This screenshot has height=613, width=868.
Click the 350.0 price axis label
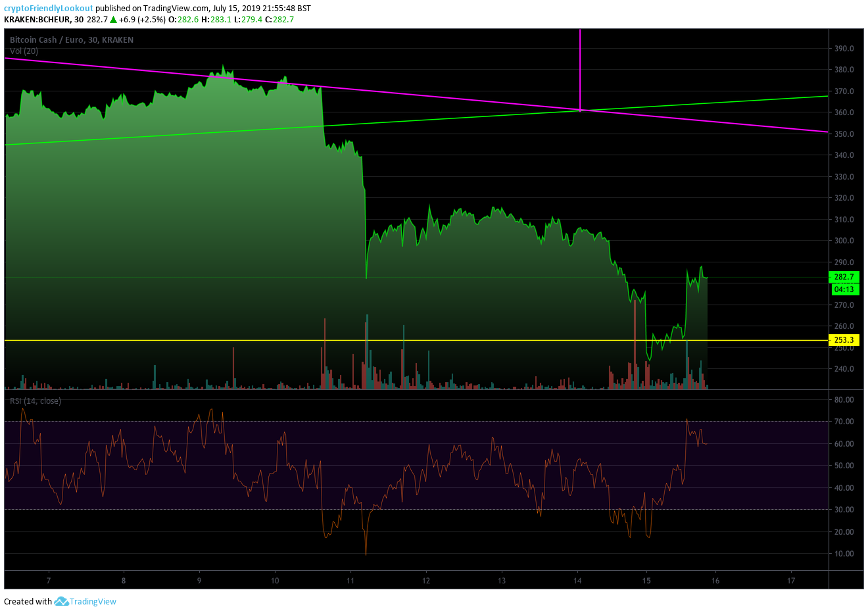[844, 134]
